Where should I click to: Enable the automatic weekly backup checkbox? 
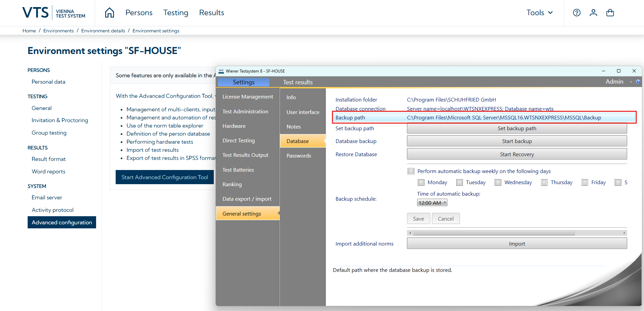point(411,171)
